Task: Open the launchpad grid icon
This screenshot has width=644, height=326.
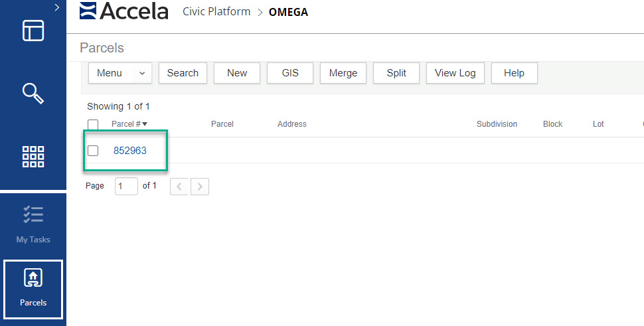Action: click(33, 156)
